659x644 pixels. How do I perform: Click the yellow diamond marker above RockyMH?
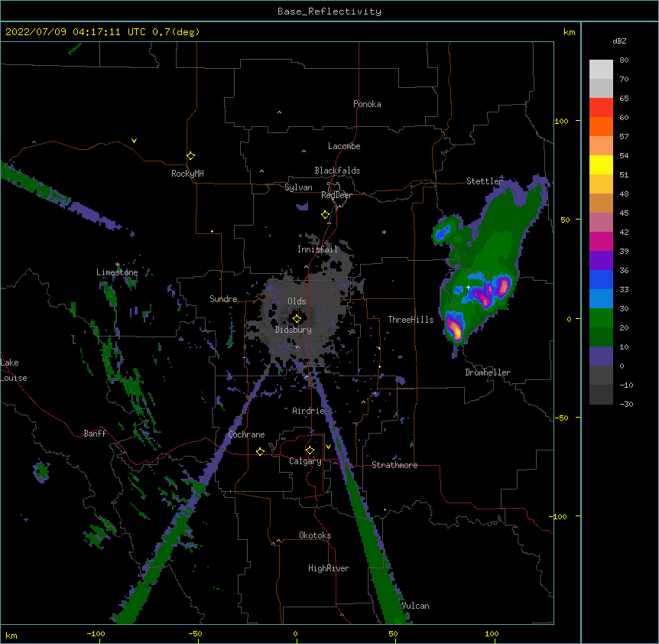(x=191, y=156)
